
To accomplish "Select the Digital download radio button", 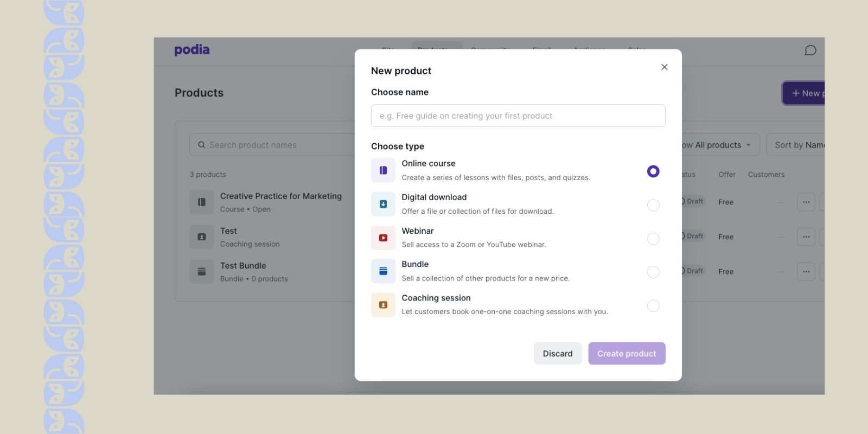I will [653, 205].
